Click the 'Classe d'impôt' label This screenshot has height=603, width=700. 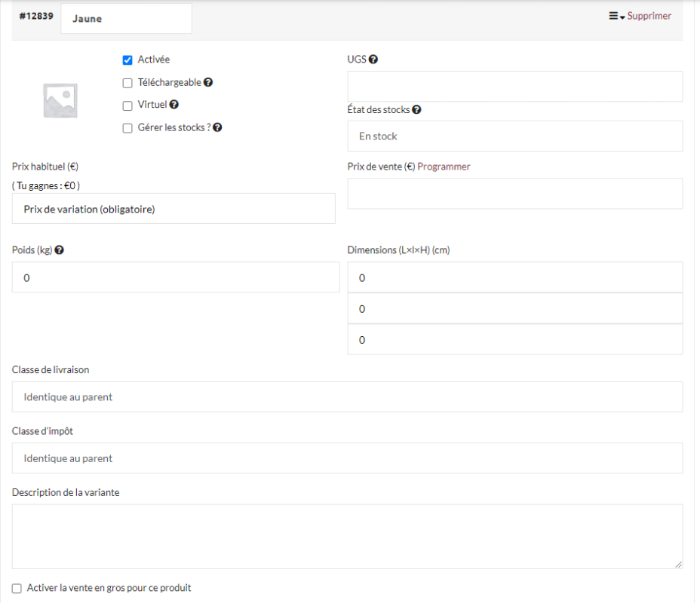(42, 431)
